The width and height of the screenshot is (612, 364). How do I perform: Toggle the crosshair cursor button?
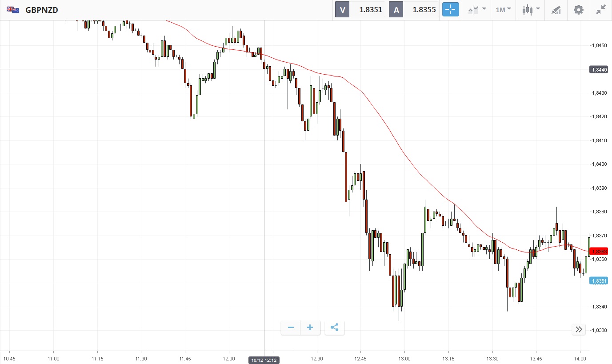(450, 10)
